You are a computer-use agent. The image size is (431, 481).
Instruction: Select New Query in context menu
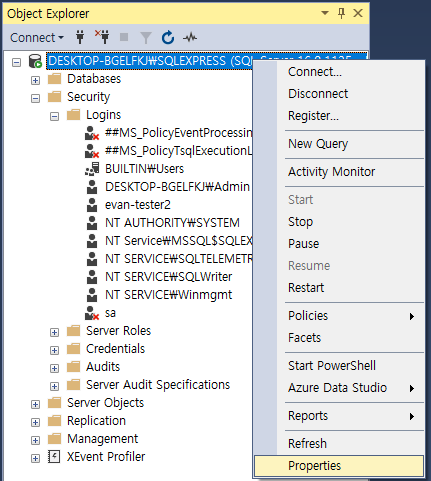click(x=318, y=144)
